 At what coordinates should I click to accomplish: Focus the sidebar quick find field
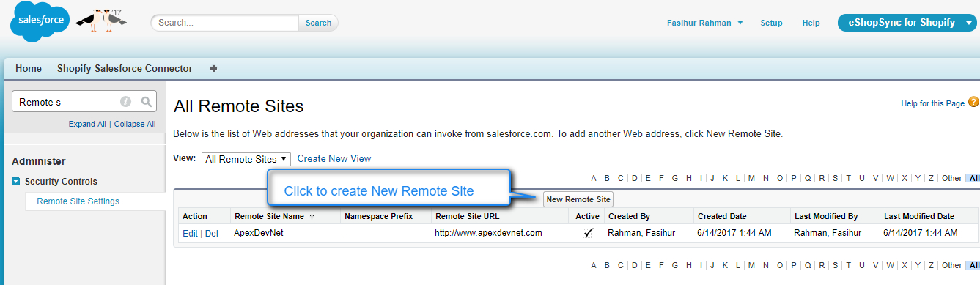tap(65, 102)
